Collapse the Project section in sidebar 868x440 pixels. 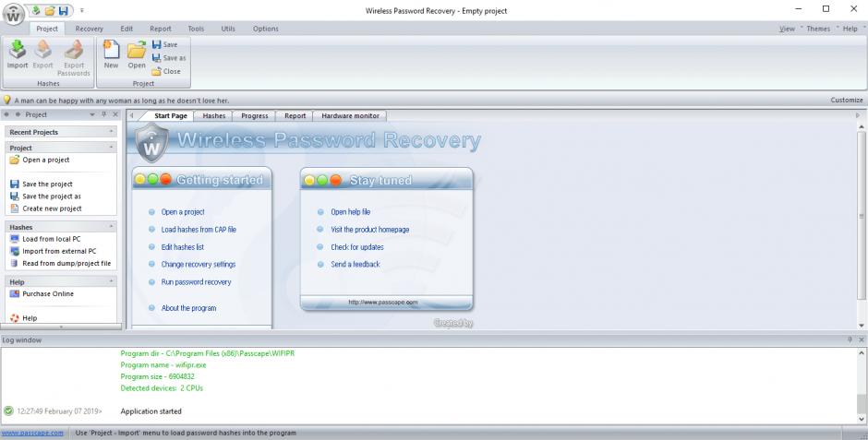click(x=111, y=148)
